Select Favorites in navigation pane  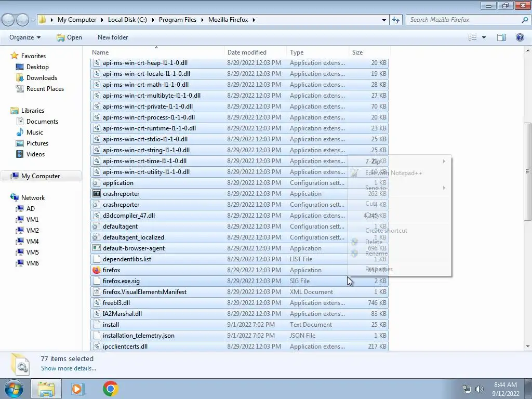click(x=33, y=56)
